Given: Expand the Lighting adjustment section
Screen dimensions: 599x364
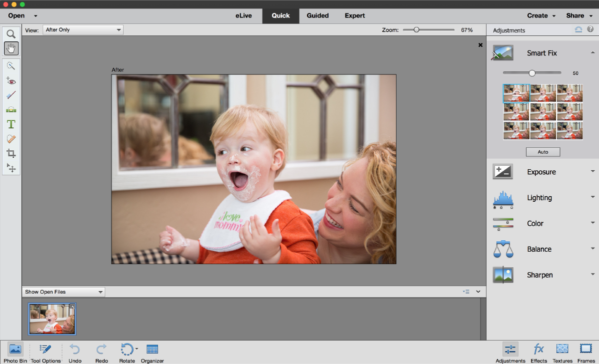Looking at the screenshot, I should [x=593, y=197].
